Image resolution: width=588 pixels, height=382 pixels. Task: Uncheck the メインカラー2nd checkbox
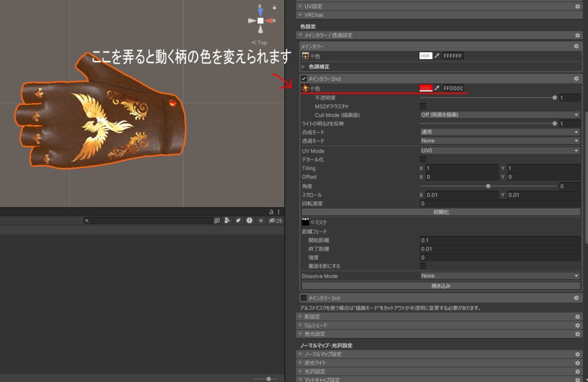[x=304, y=79]
